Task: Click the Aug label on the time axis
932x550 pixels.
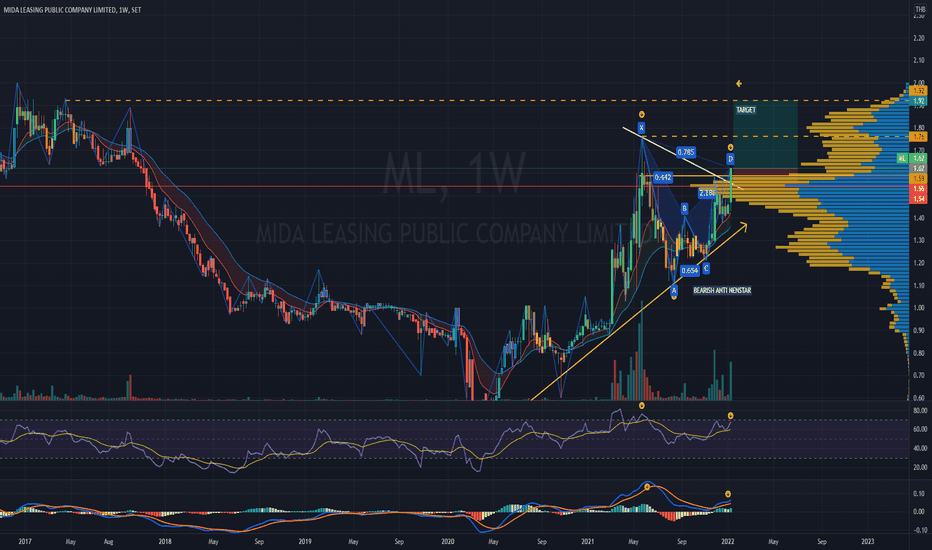Action: (x=108, y=542)
